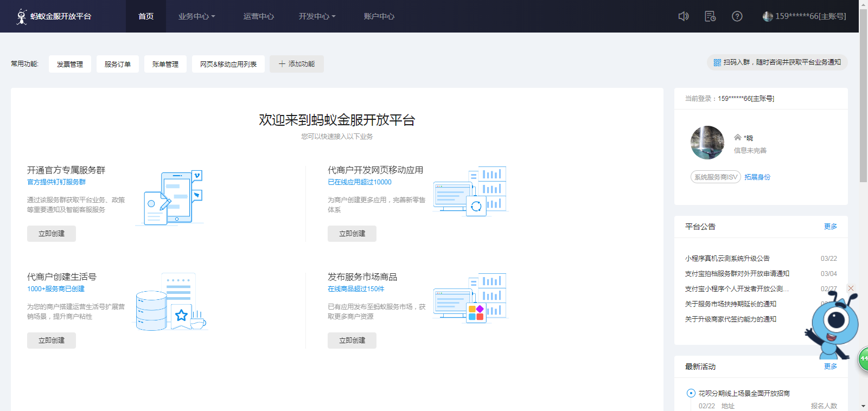Click the scrollbar up arrow
The width and height of the screenshot is (868, 411).
click(863, 4)
